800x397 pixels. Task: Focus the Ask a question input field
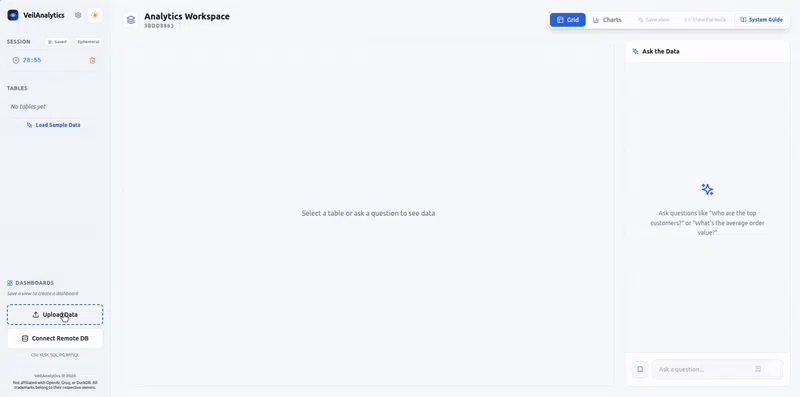(717, 369)
